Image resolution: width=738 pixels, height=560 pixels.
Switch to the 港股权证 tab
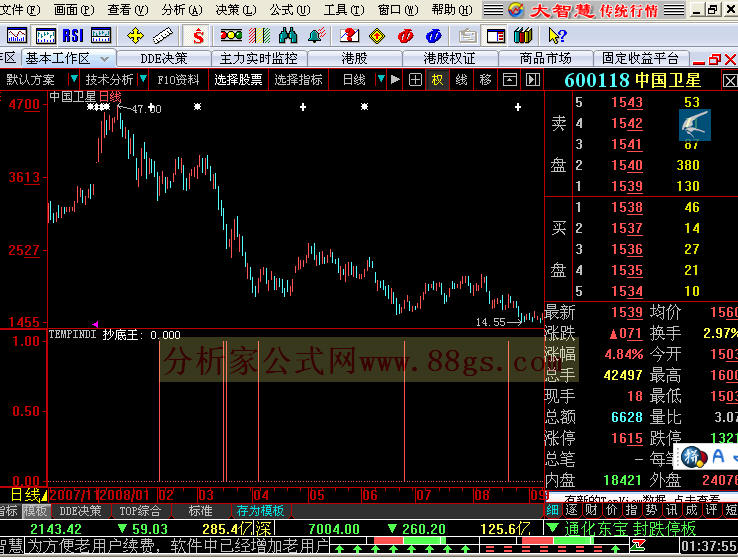point(449,58)
